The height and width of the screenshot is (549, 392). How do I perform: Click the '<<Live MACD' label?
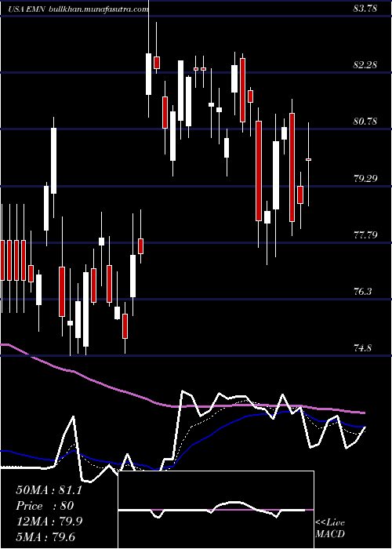pos(330,528)
